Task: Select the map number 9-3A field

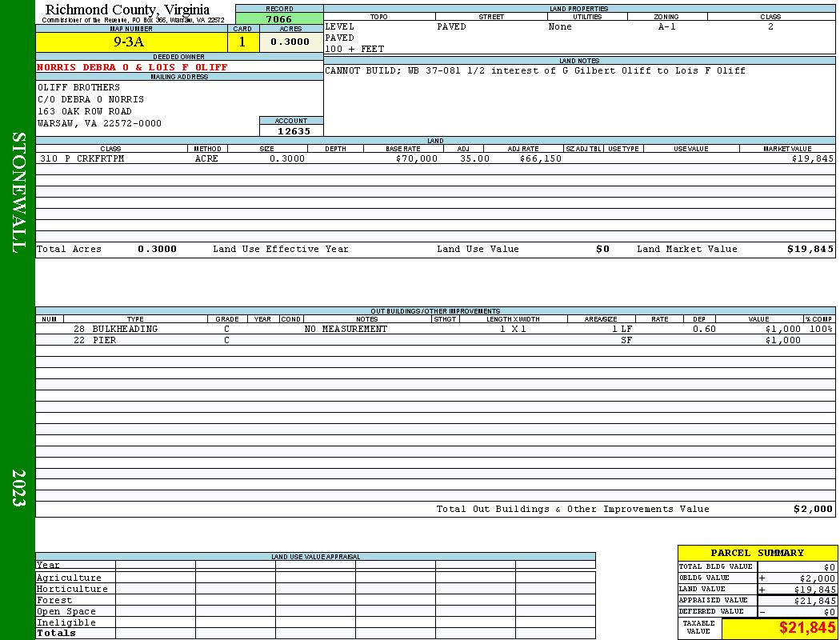Action: [x=131, y=42]
